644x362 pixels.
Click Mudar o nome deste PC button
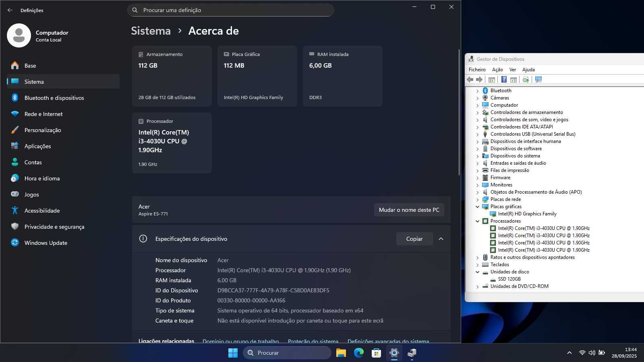(409, 210)
